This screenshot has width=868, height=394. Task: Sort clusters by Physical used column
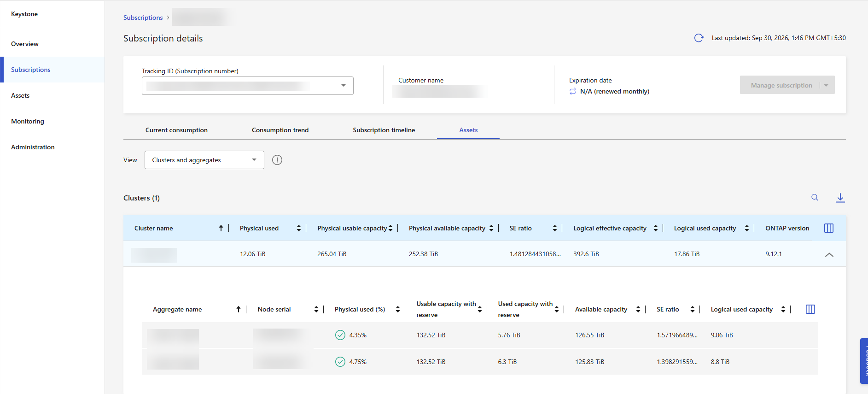pos(298,228)
